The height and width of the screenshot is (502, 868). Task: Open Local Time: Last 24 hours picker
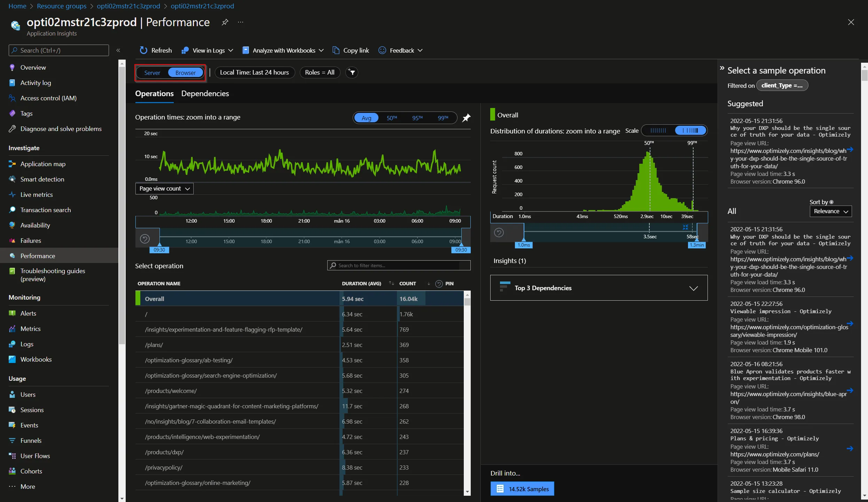click(255, 72)
